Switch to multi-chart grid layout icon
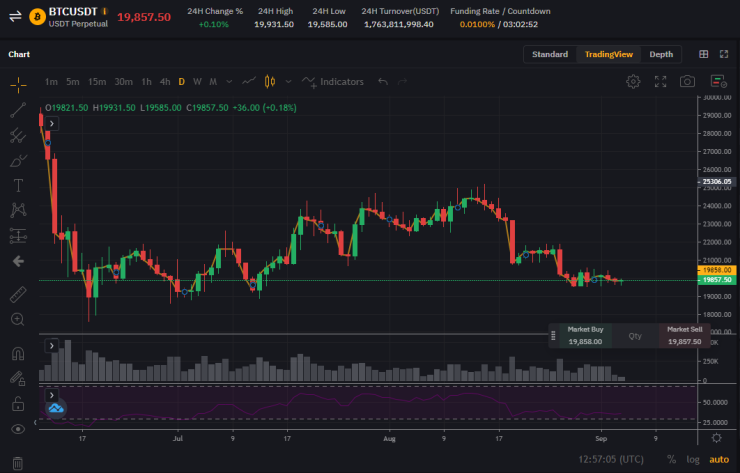Viewport: 740px width, 473px height. 703,54
